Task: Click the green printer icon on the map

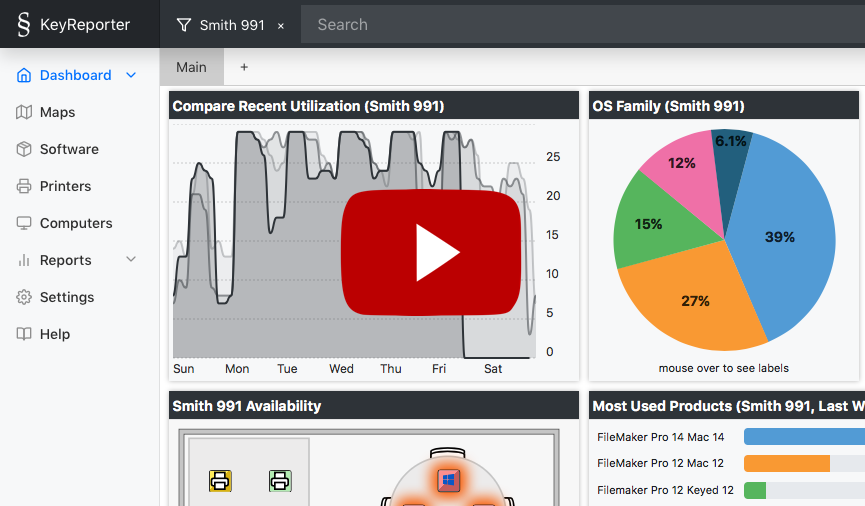Action: 280,481
